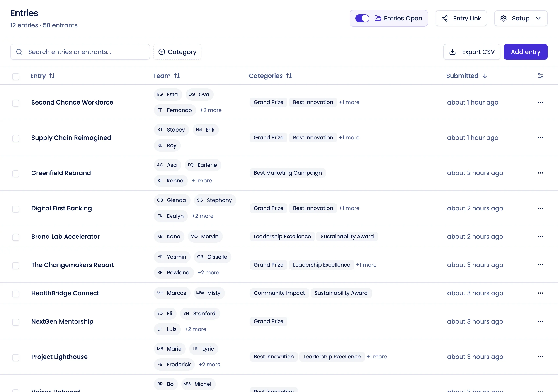The image size is (558, 392).
Task: Click the table column filter icon above actions
Action: (x=541, y=76)
